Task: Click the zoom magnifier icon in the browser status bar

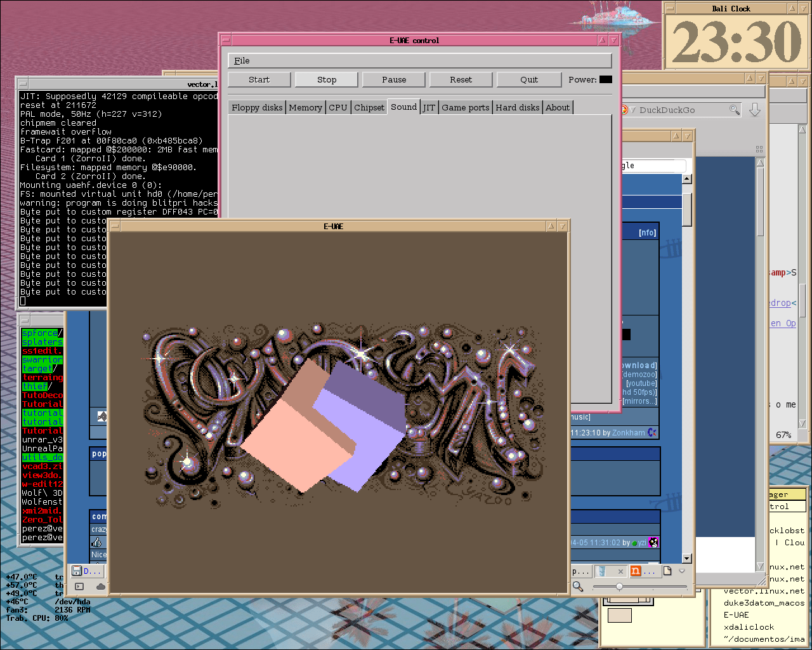Action: 578,587
